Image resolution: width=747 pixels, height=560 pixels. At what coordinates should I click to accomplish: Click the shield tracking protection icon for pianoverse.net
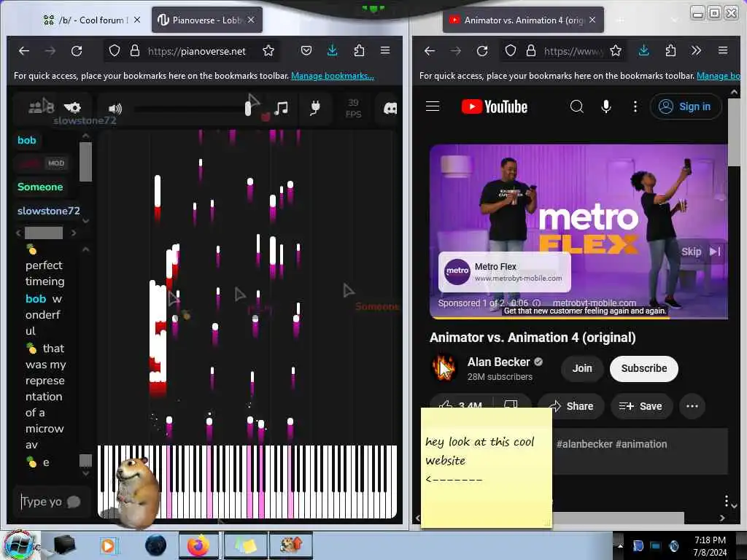coord(115,50)
